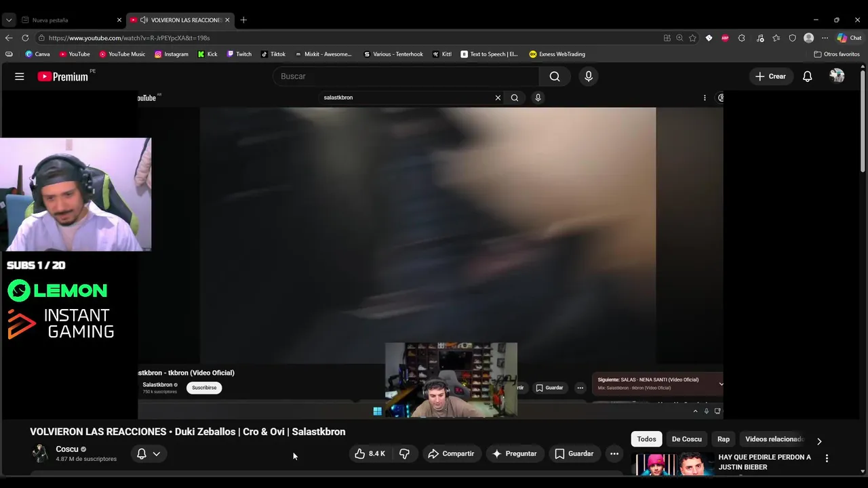Collapse the Siguiente queue chevron in video
Viewport: 868px width, 488px height.
pos(720,384)
